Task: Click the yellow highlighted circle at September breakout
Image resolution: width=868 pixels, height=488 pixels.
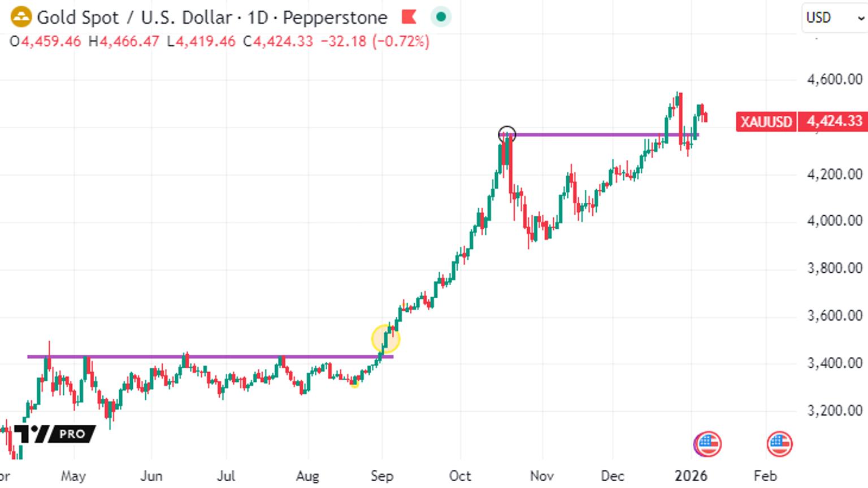Action: point(385,339)
